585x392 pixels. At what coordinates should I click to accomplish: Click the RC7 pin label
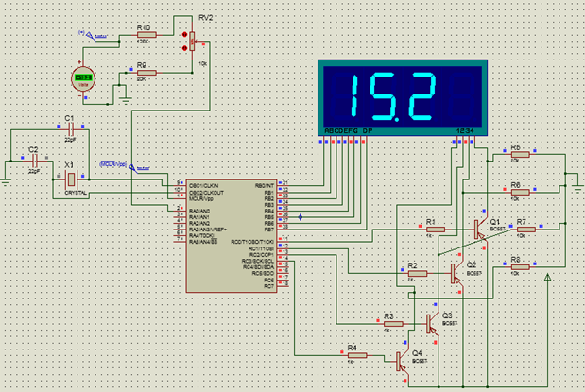click(x=269, y=286)
